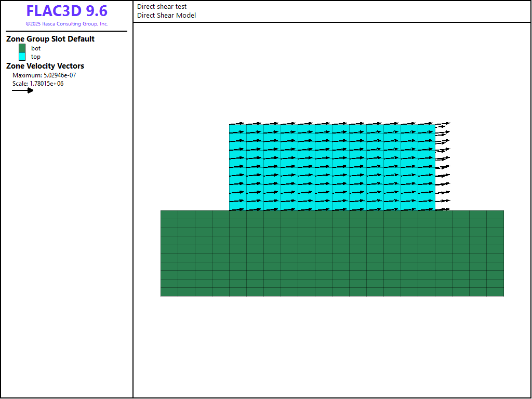Pick the upper-left corner zone of cyan block

237,128
